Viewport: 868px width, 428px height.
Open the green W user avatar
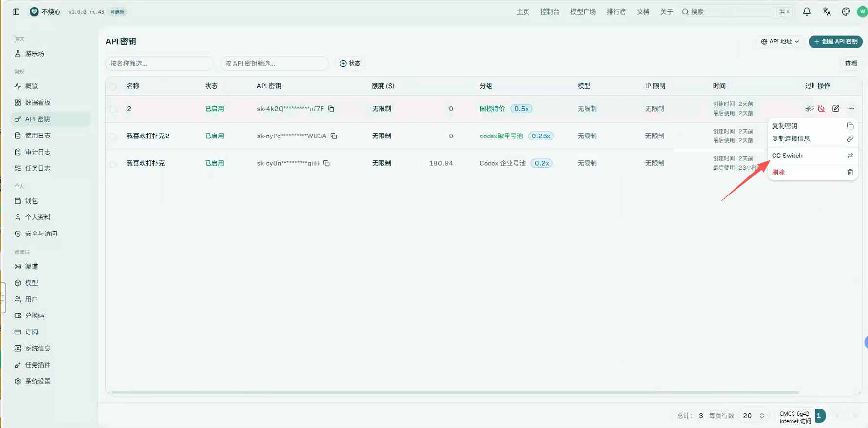coord(863,12)
